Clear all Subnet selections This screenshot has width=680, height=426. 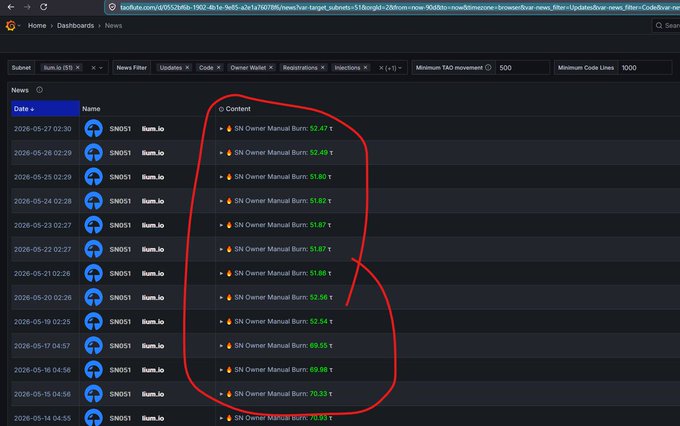(x=93, y=68)
